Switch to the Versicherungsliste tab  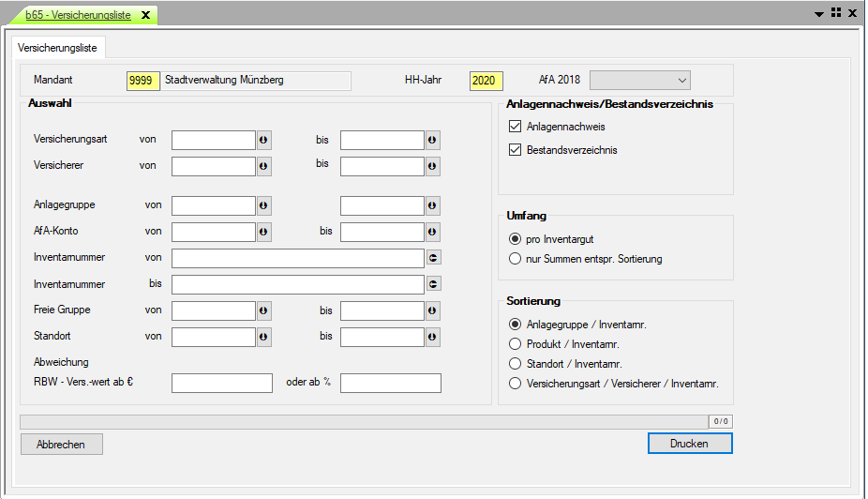57,47
